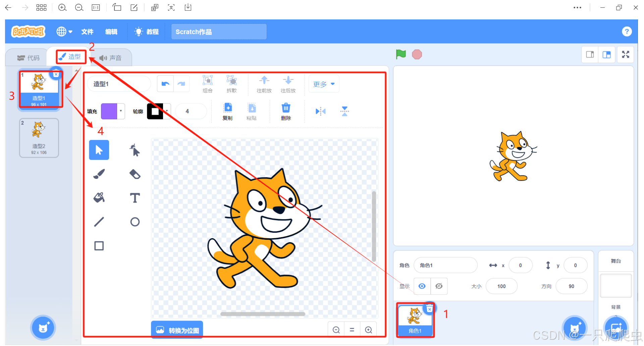Click the black outline color swatch
The height and width of the screenshot is (346, 644).
click(x=155, y=111)
